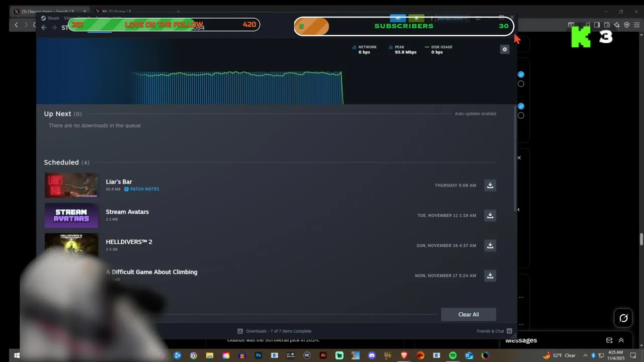Open the Brave VPN shield icon

coord(627,25)
